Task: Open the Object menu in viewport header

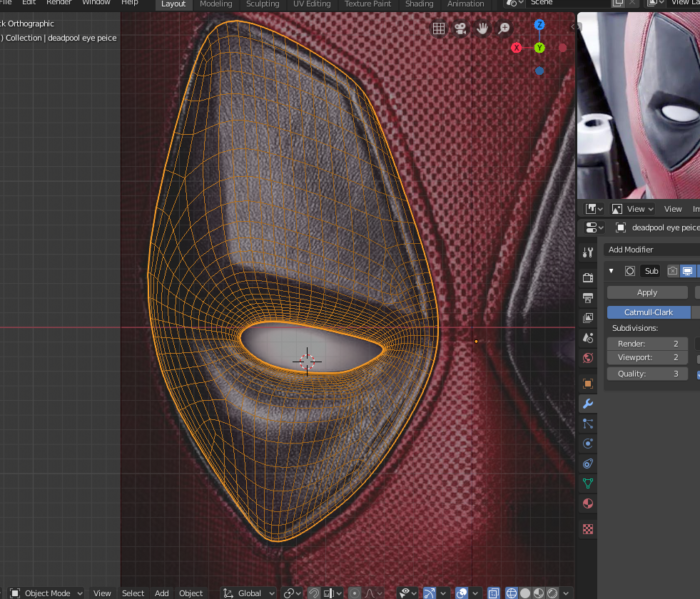Action: [x=191, y=593]
